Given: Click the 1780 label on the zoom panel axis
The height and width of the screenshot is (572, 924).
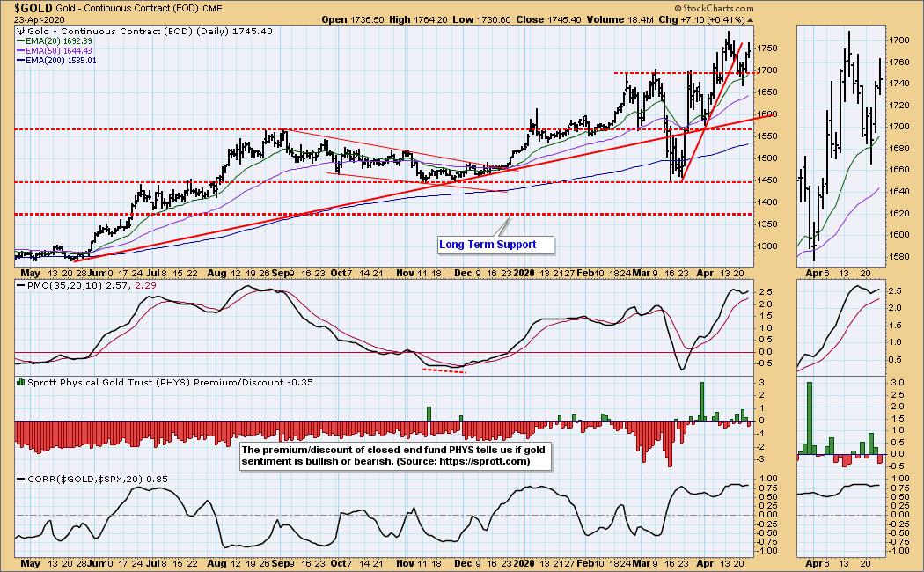Looking at the screenshot, I should 898,40.
